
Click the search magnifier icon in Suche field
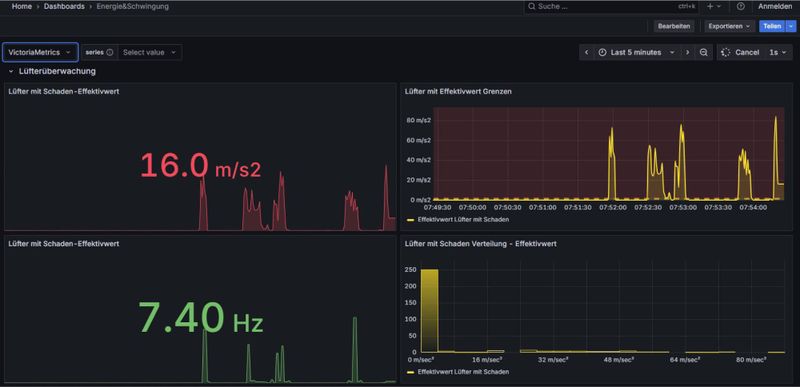[x=532, y=7]
